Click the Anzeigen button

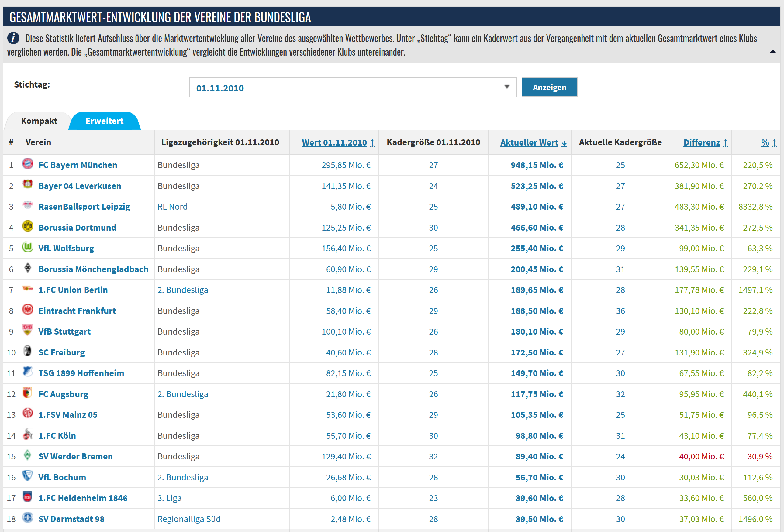(x=549, y=87)
